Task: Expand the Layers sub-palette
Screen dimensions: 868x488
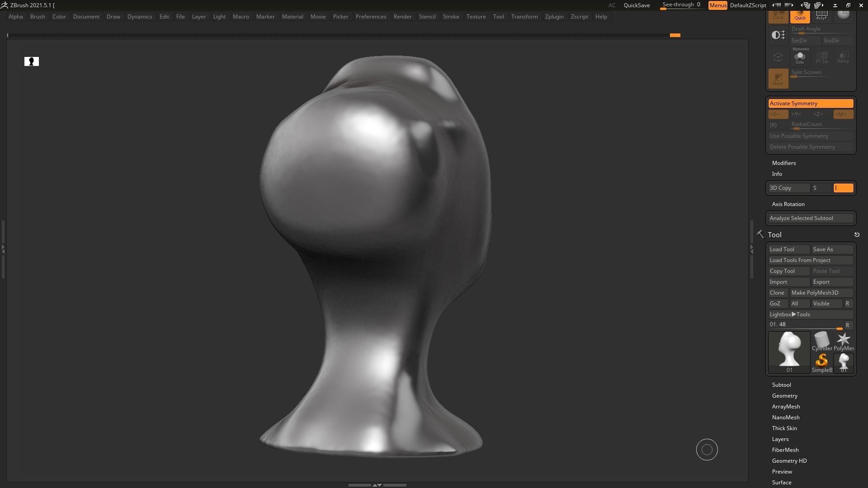Action: tap(780, 439)
